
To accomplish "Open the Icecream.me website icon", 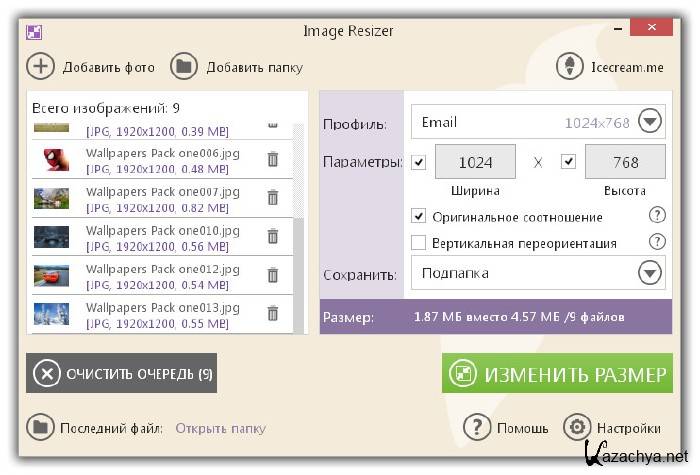I will [x=570, y=67].
